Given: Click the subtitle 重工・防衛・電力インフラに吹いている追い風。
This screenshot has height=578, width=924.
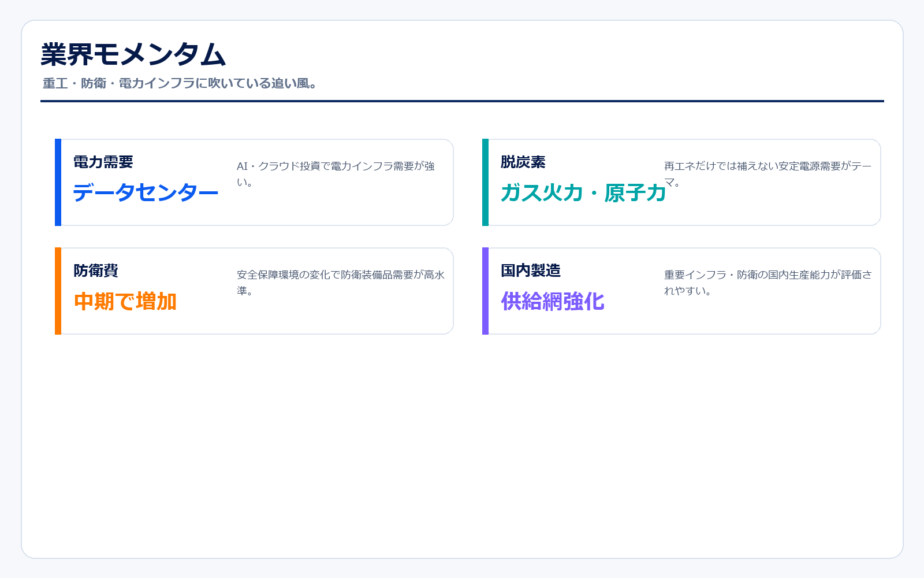Looking at the screenshot, I should (180, 83).
